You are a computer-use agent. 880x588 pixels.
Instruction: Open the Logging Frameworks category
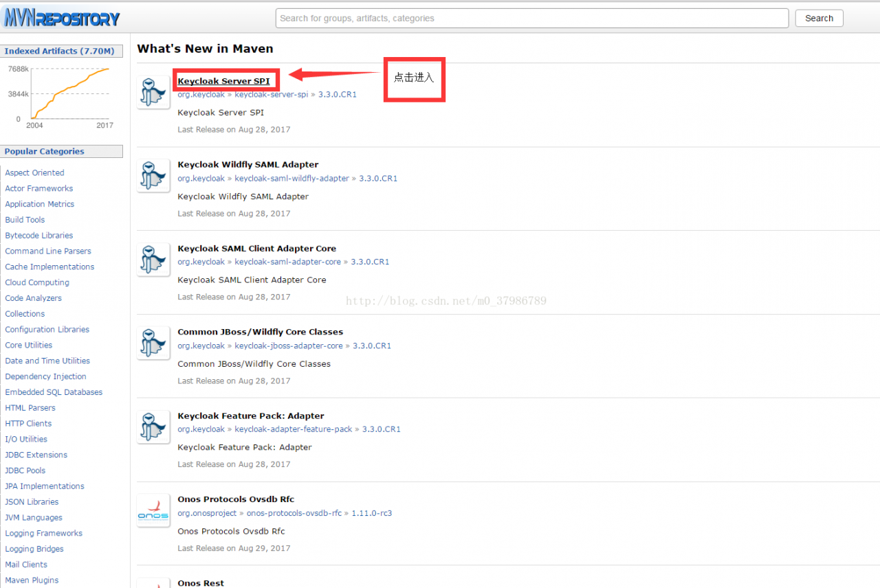pyautogui.click(x=43, y=533)
